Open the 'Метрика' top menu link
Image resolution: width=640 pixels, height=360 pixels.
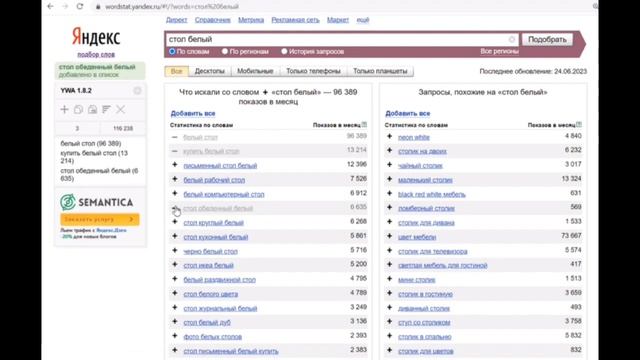tap(251, 20)
